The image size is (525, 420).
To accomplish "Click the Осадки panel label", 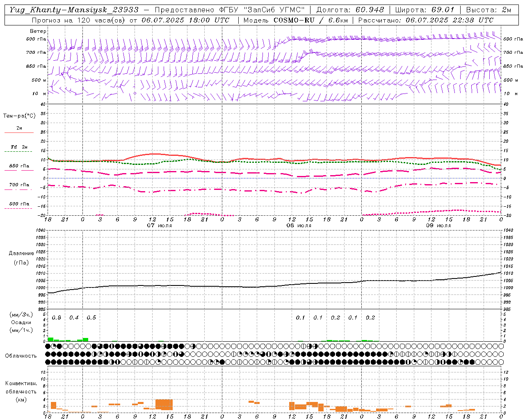I will (x=21, y=322).
